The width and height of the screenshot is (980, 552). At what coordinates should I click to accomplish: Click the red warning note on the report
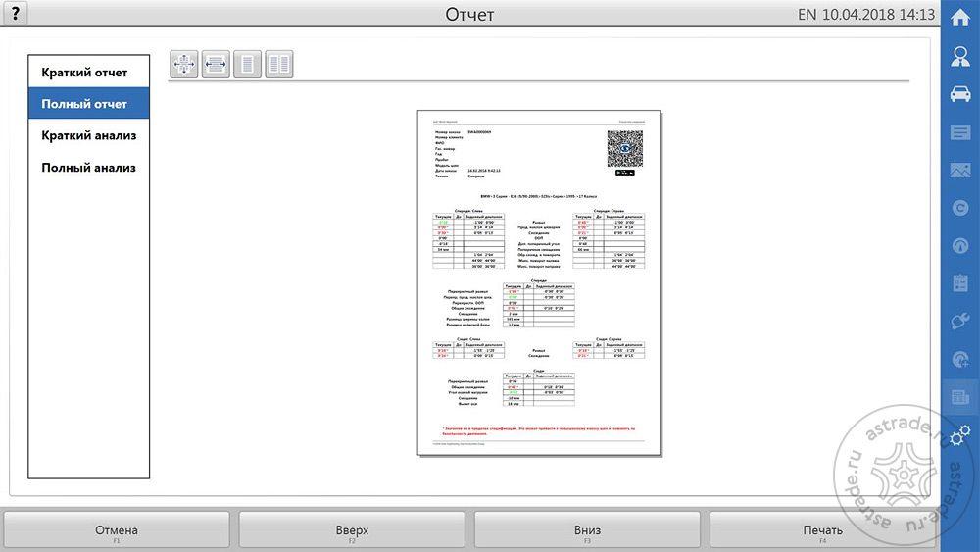pyautogui.click(x=539, y=430)
